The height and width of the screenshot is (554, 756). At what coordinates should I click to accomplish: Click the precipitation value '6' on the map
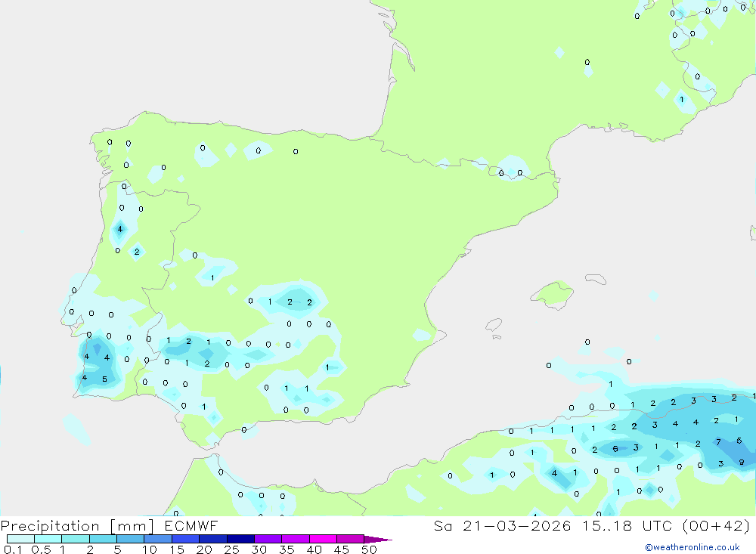(615, 449)
